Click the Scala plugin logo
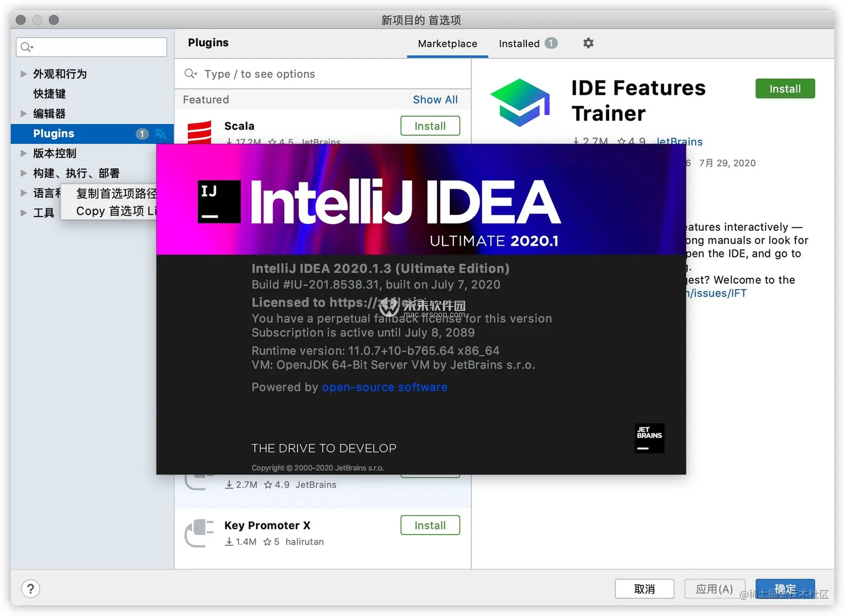The width and height of the screenshot is (845, 616). [x=200, y=132]
